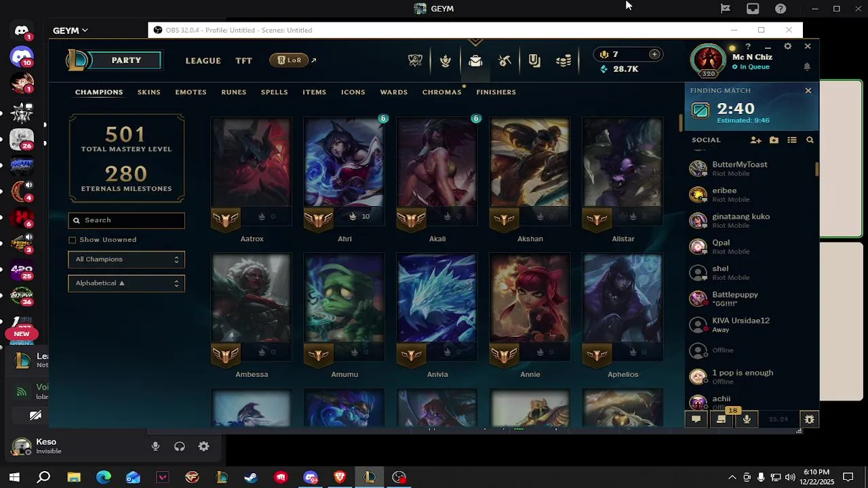The height and width of the screenshot is (488, 868).
Task: Enable the Show Unowned checkbox
Action: coord(73,240)
